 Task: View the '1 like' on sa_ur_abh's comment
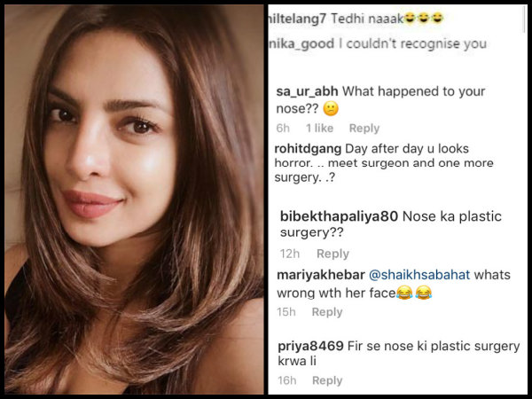[x=319, y=129]
